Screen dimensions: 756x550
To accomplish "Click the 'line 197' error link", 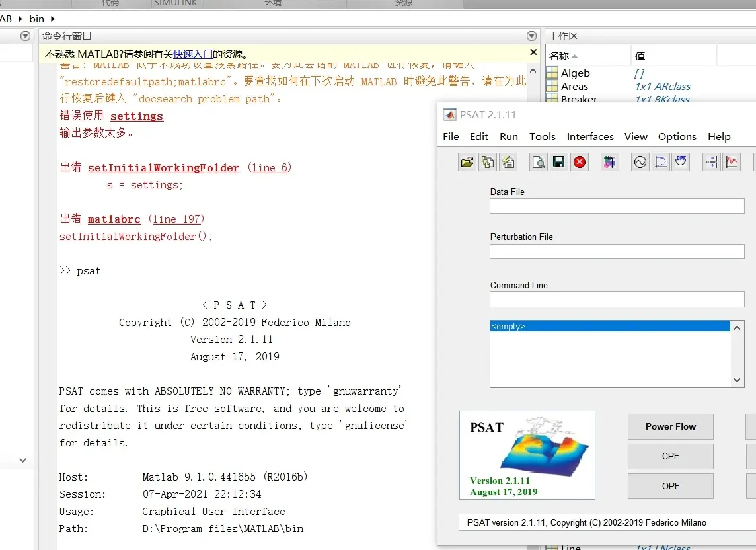I will tap(176, 219).
